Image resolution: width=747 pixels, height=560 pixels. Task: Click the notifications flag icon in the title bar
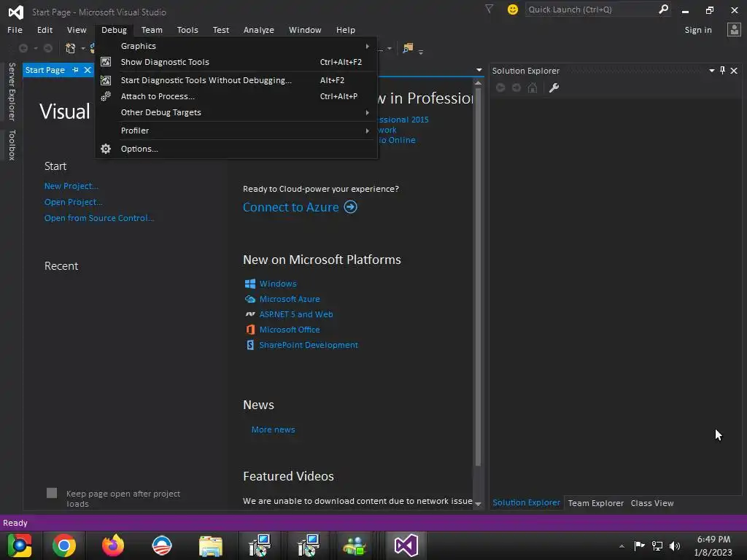pos(489,9)
